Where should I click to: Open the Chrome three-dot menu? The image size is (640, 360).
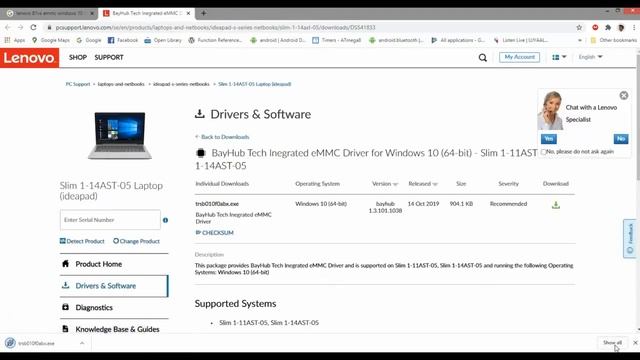[634, 27]
